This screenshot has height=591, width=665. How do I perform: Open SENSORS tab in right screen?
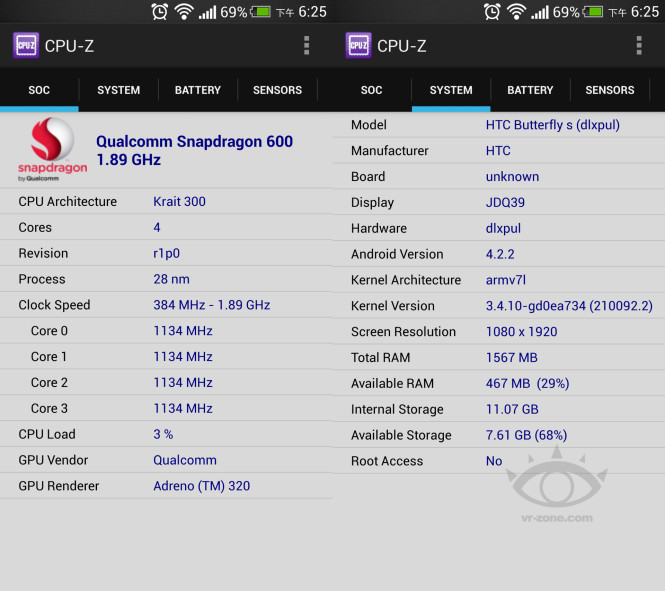(x=610, y=90)
